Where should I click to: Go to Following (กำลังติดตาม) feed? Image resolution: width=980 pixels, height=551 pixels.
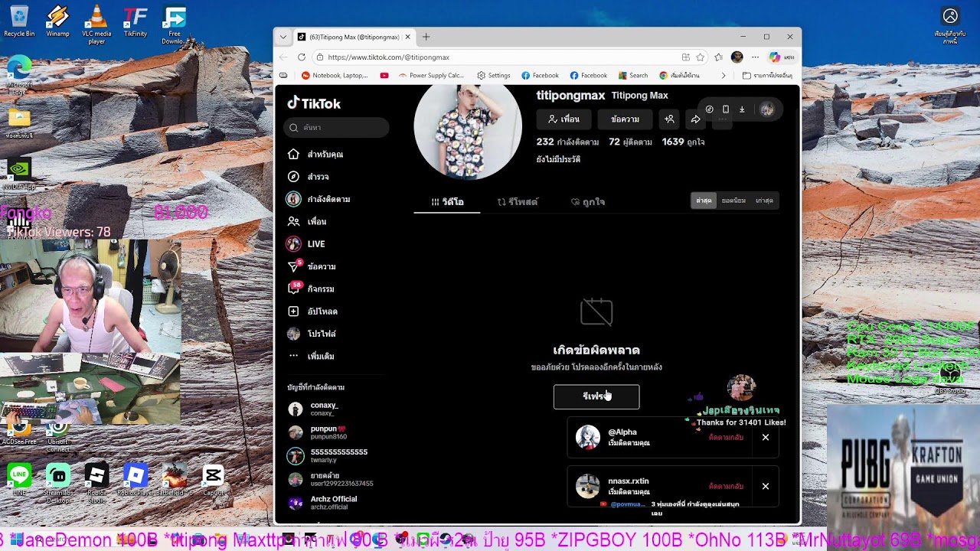click(318, 199)
